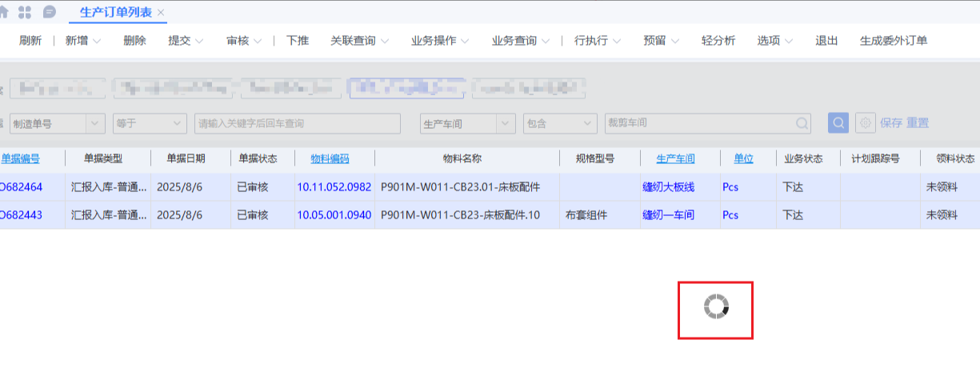Expand the 审核 menu
The width and height of the screenshot is (980, 392).
244,41
